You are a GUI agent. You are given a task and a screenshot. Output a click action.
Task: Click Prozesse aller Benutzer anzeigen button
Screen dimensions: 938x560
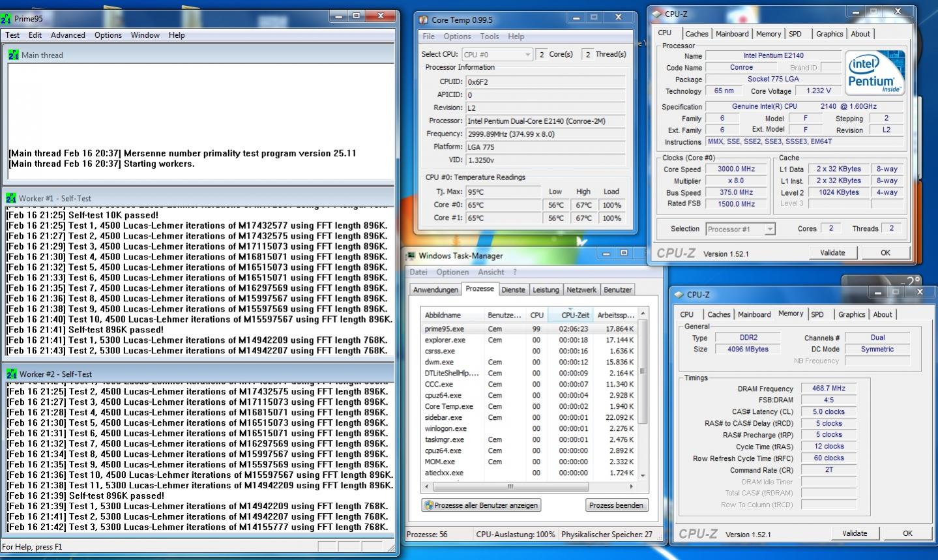[x=481, y=505]
